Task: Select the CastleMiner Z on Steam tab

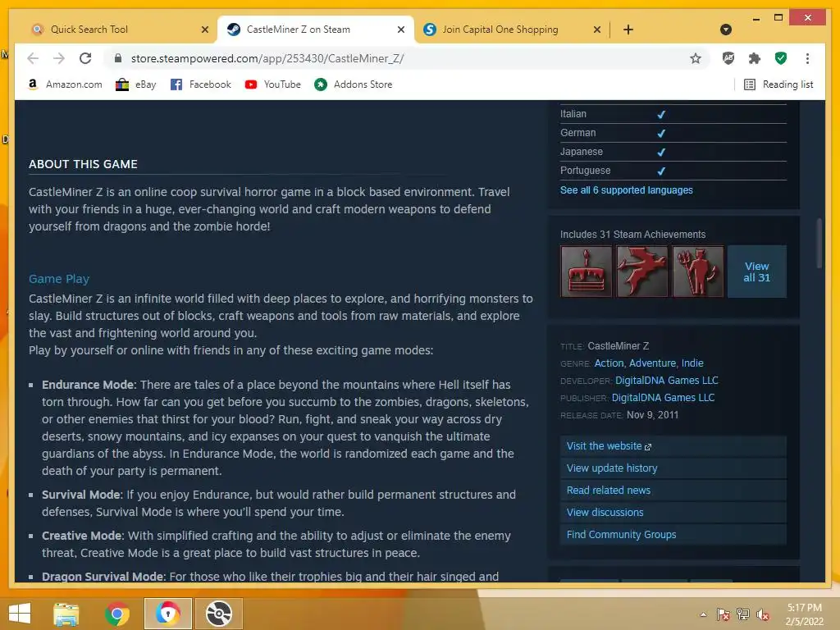Action: click(316, 30)
